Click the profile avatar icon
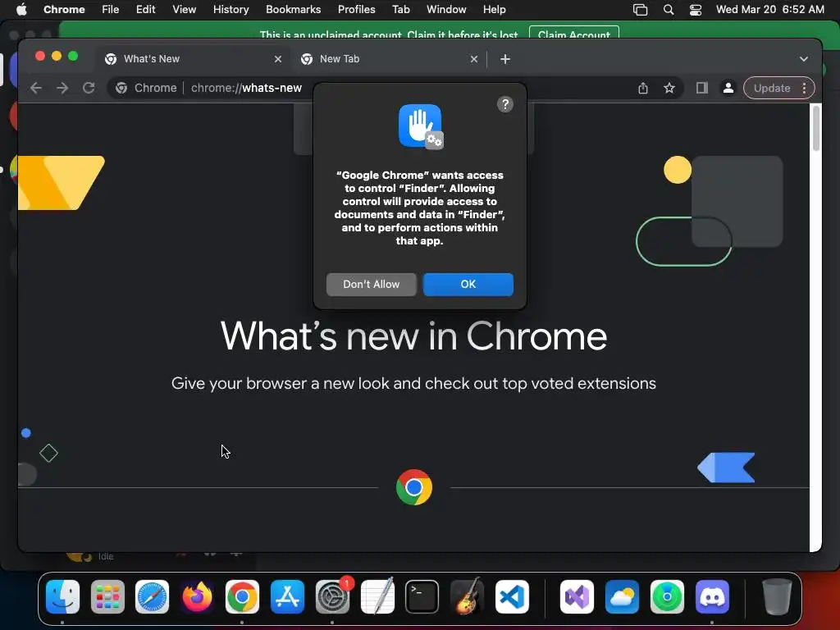Viewport: 840px width, 630px height. pyautogui.click(x=728, y=88)
